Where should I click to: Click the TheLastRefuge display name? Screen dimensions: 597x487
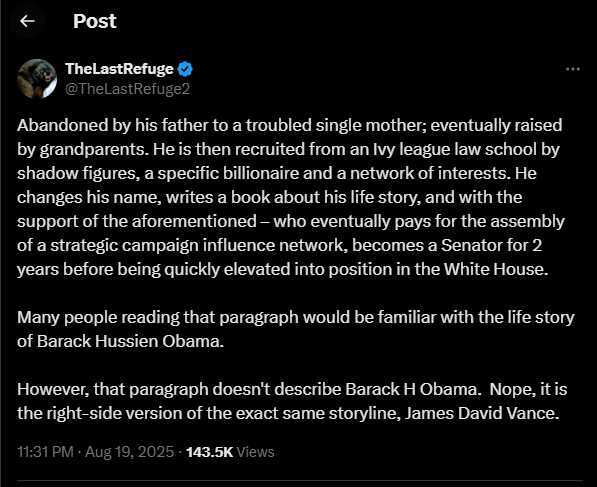coord(119,69)
